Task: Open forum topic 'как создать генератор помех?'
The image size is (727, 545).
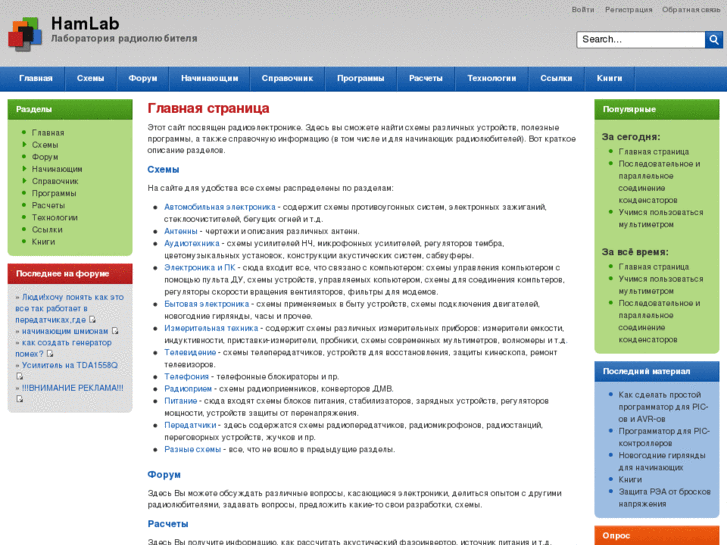Action: click(64, 348)
